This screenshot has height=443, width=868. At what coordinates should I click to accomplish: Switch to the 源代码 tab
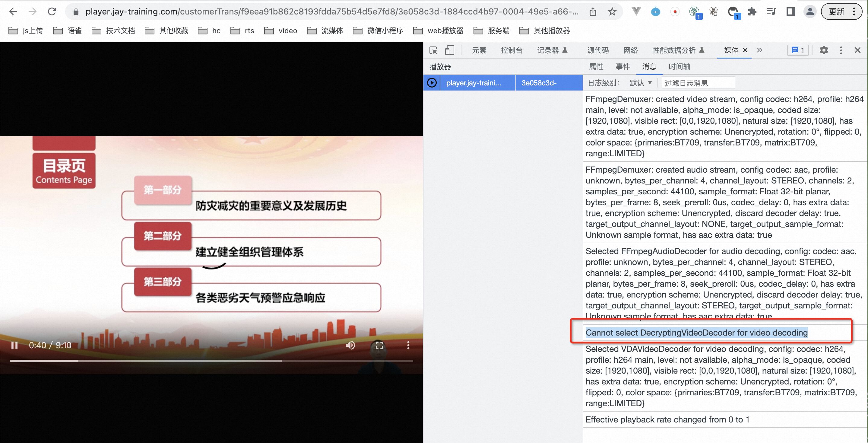point(598,50)
